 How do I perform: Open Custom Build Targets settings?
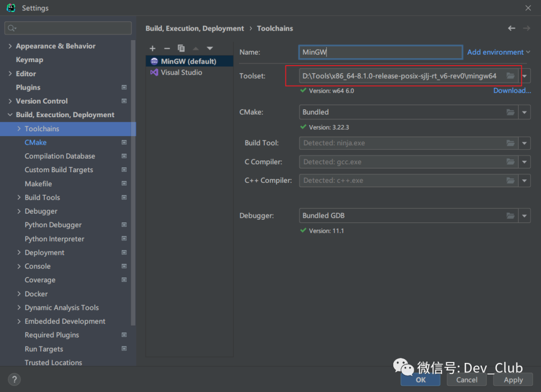point(59,170)
